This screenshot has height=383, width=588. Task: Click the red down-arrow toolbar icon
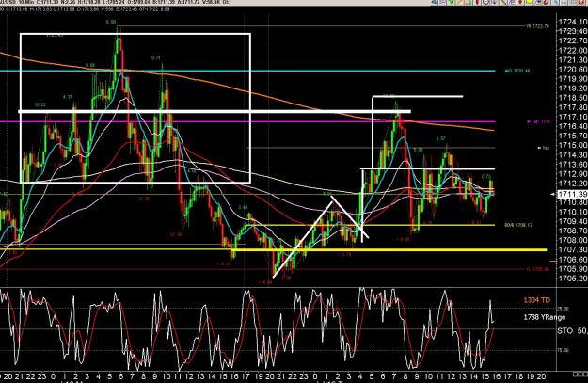pos(520,2)
